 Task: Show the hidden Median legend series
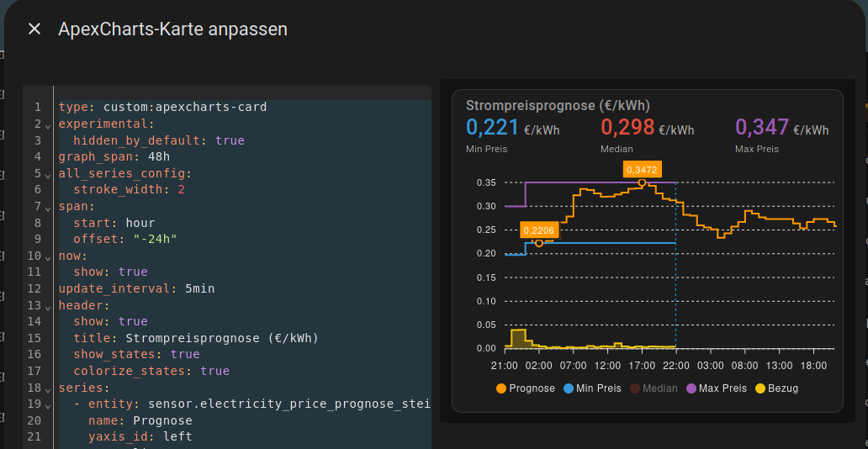coord(654,388)
